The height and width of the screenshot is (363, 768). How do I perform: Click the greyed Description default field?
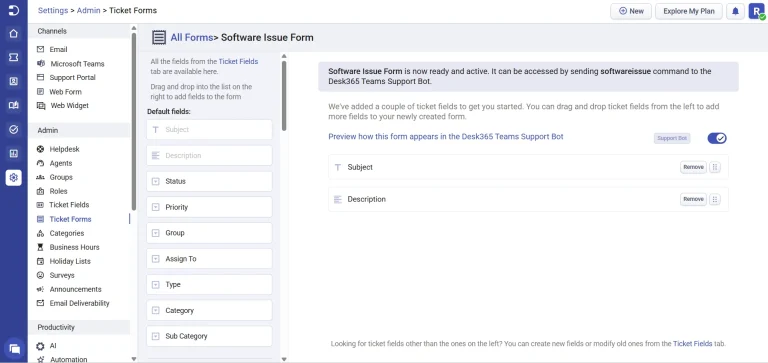(x=209, y=155)
